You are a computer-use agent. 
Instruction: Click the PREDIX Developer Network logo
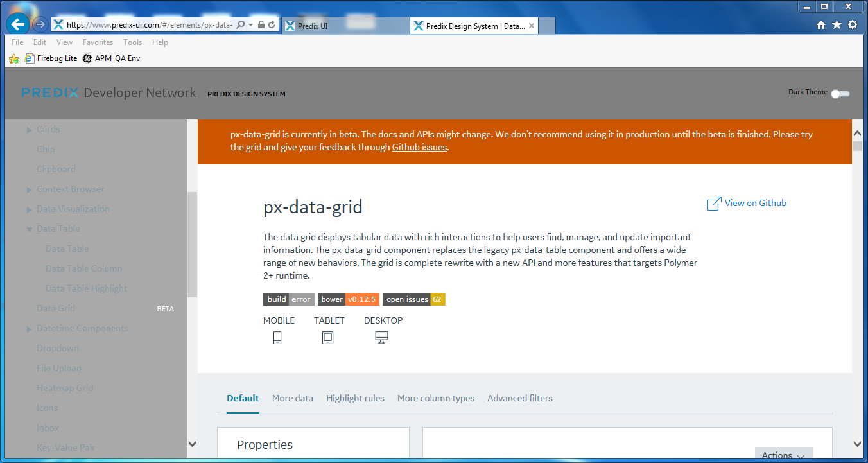click(x=108, y=92)
